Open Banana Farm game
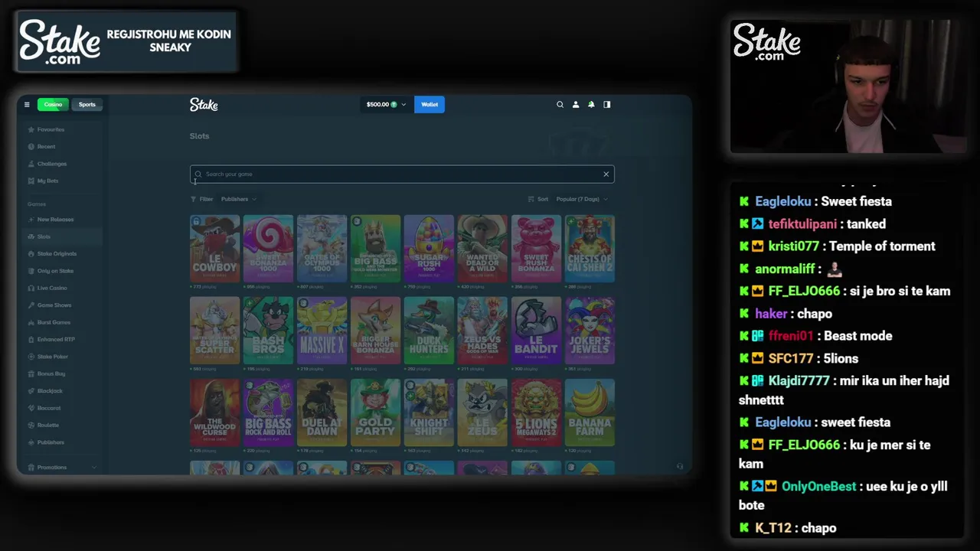Viewport: 980px width, 551px height. tap(590, 412)
